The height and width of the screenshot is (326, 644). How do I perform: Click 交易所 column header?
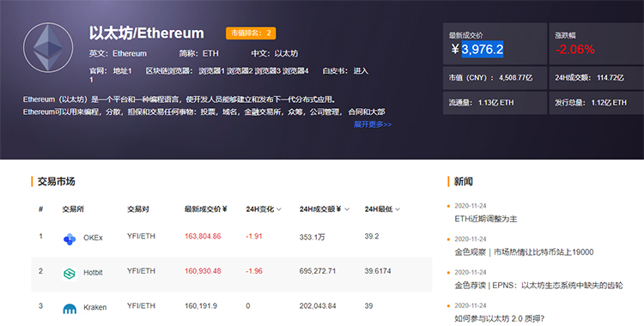pyautogui.click(x=73, y=209)
